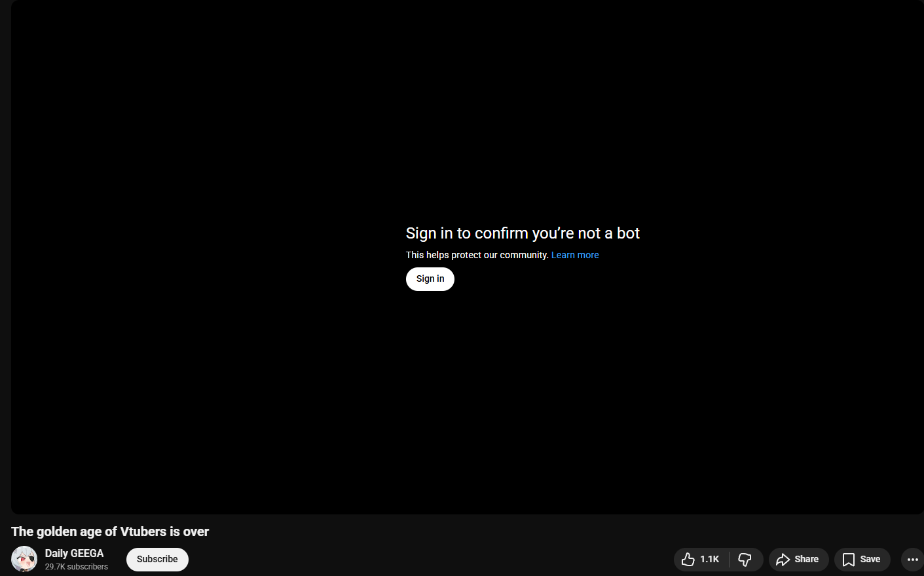Image resolution: width=924 pixels, height=576 pixels.
Task: Click the 1.1K like count
Action: point(709,559)
